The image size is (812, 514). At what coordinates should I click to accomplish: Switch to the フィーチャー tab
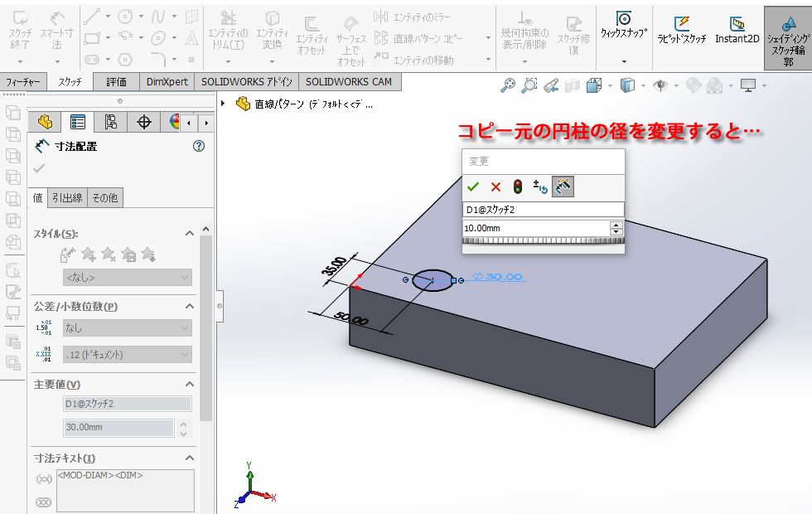[23, 82]
